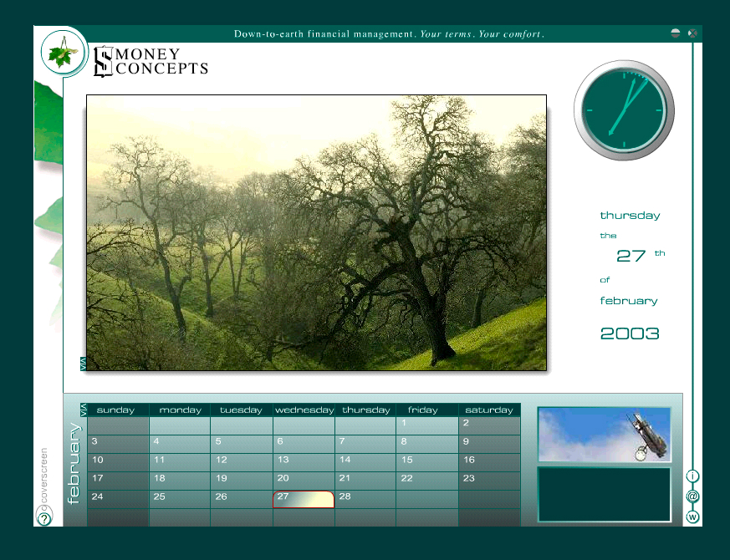Click the 2003 year text

pyautogui.click(x=630, y=333)
